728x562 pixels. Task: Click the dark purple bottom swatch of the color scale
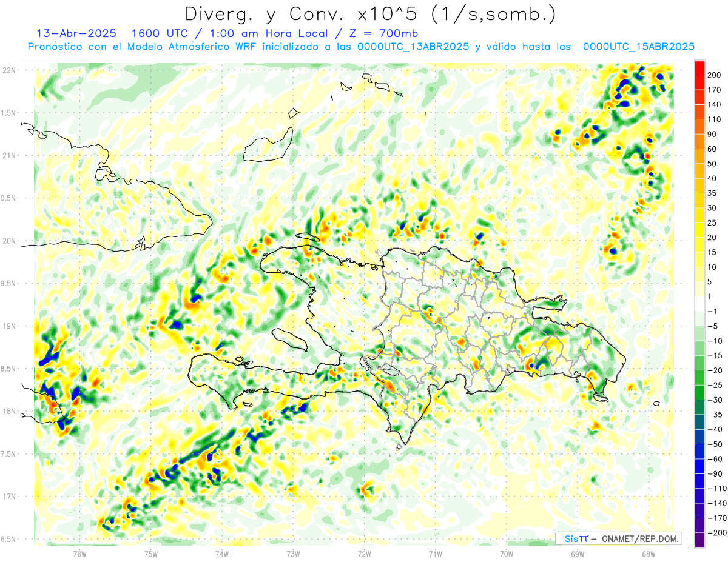[x=699, y=540]
